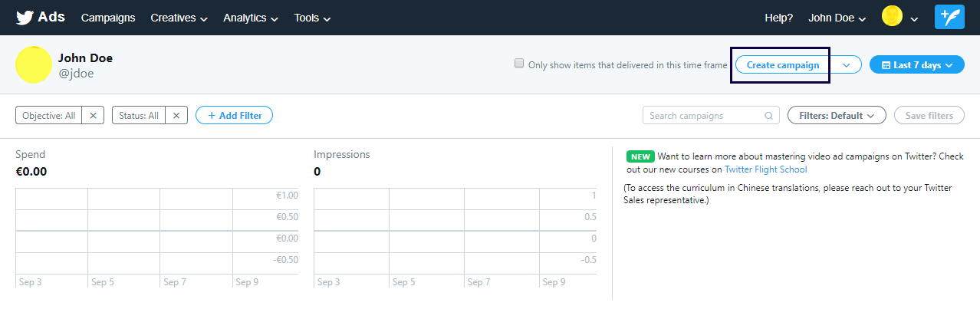
Task: Open arrow dropdown beside Create campaign
Action: pos(846,65)
